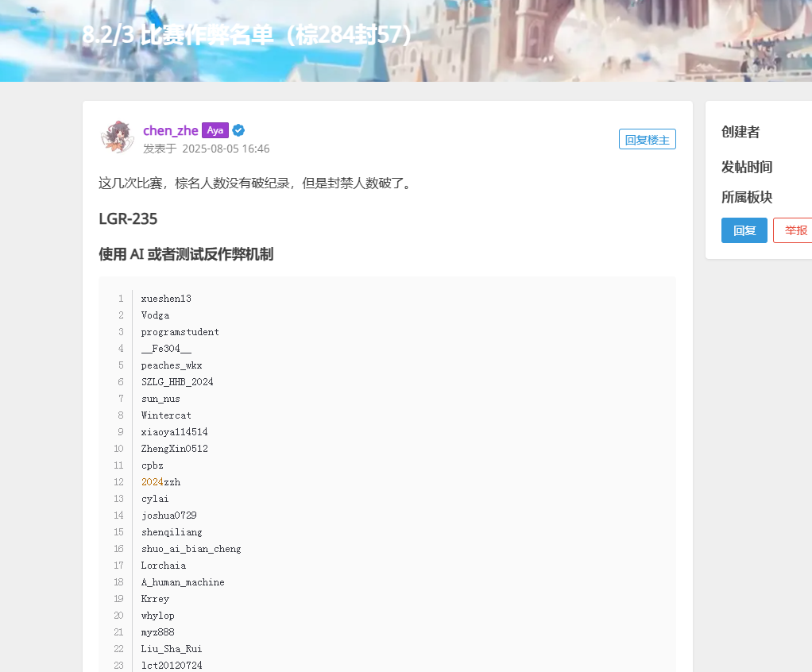Click username Wintercat in the list
Image resolution: width=812 pixels, height=672 pixels.
[166, 415]
